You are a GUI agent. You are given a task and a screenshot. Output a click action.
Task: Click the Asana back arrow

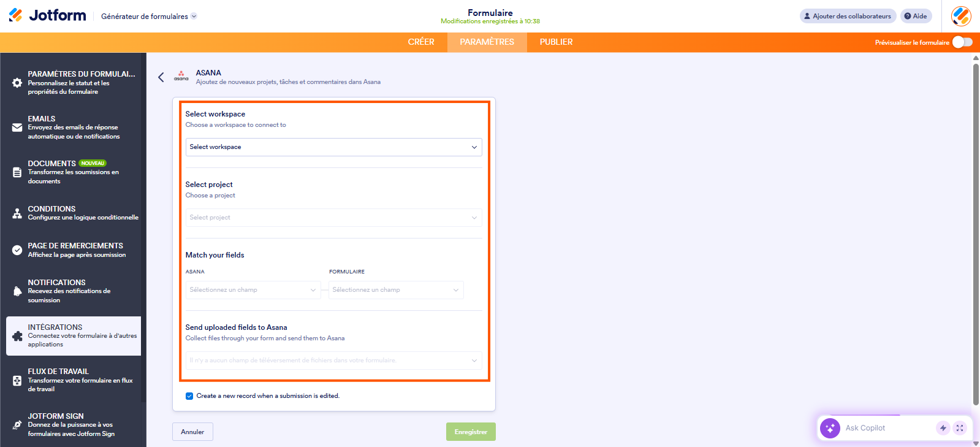[161, 77]
